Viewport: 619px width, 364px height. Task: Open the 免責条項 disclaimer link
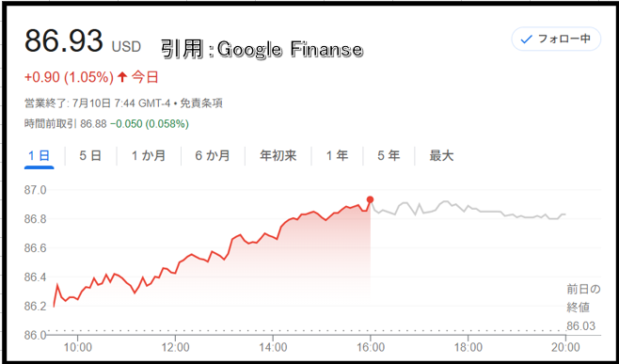click(201, 103)
